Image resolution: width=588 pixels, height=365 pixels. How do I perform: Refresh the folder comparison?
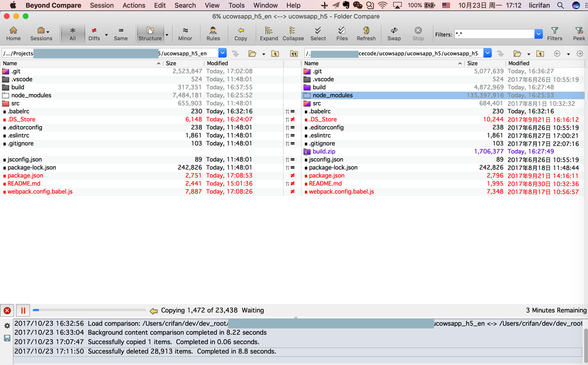[x=366, y=34]
